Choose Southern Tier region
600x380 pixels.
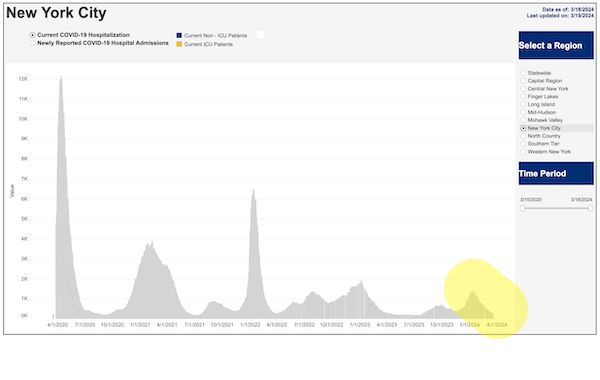tap(523, 144)
